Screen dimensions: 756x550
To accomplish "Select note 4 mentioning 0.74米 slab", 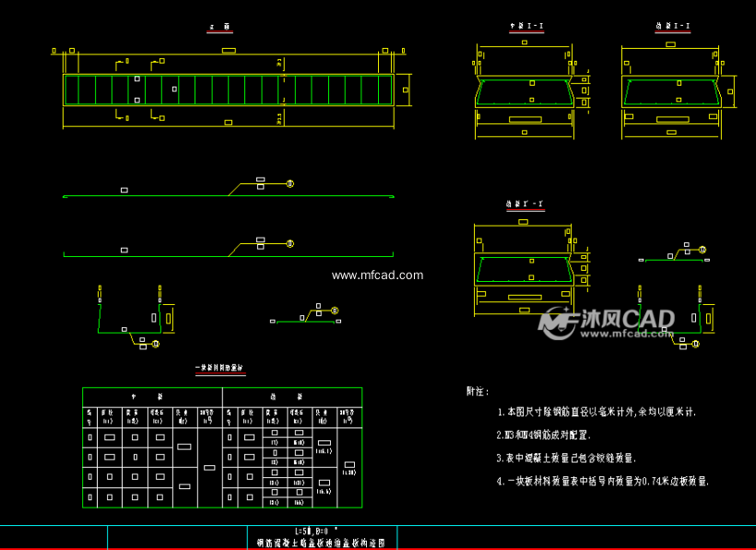I will point(603,481).
